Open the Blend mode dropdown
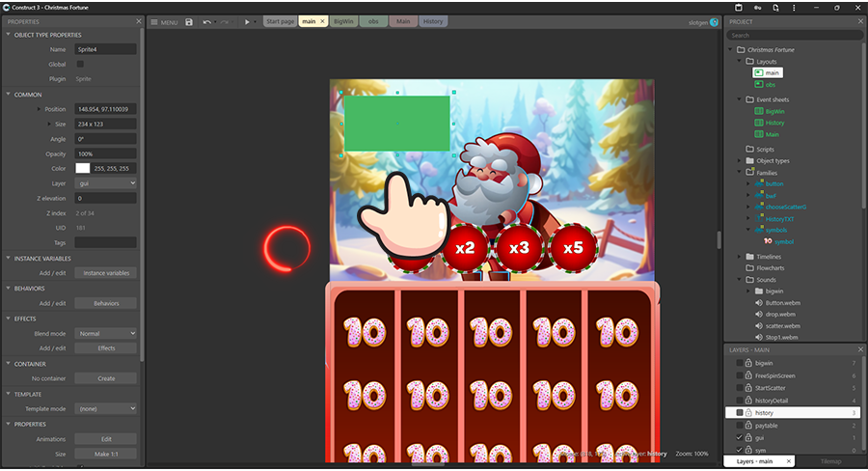 tap(105, 334)
